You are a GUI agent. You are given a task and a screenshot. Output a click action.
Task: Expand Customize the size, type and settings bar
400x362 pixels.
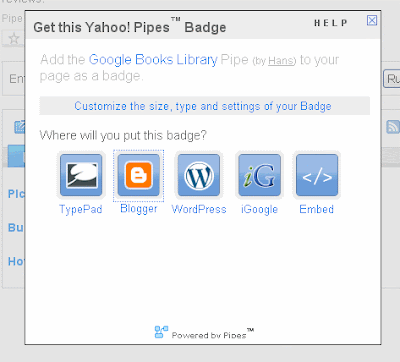pyautogui.click(x=204, y=106)
